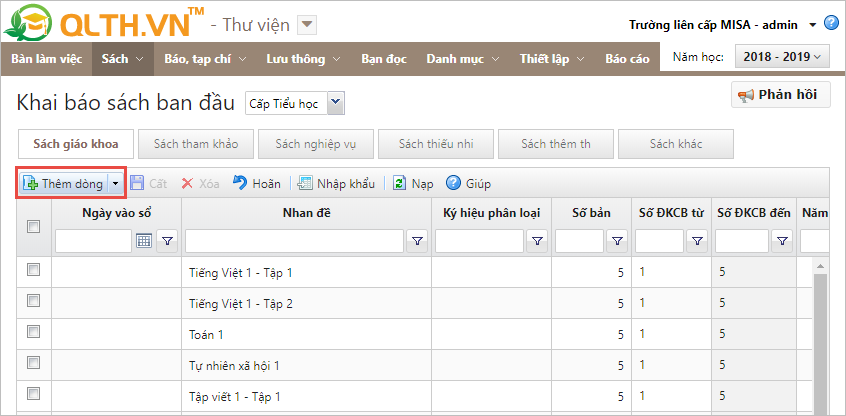Click the Phản hồi feedback button
Screen dimensions: 846x416
(x=780, y=95)
